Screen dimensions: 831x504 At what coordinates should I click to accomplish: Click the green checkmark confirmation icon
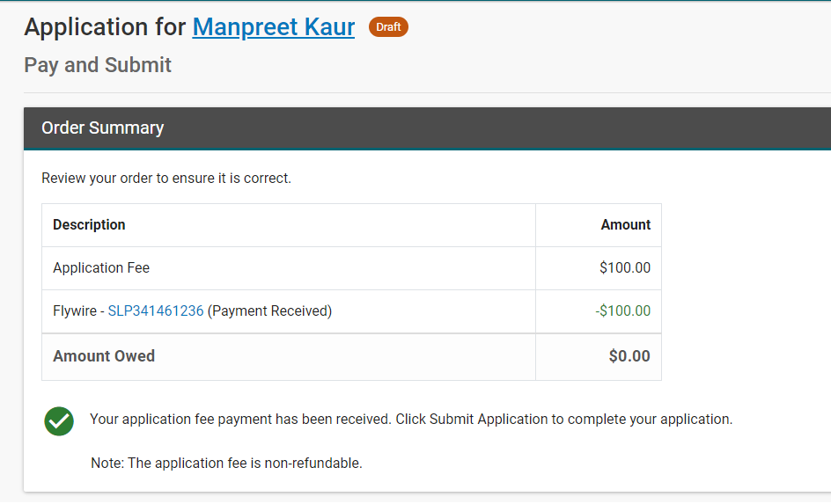coord(59,421)
